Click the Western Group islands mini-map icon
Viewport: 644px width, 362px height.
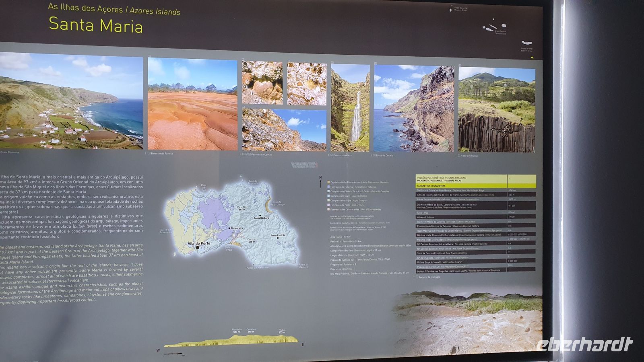pos(450,10)
